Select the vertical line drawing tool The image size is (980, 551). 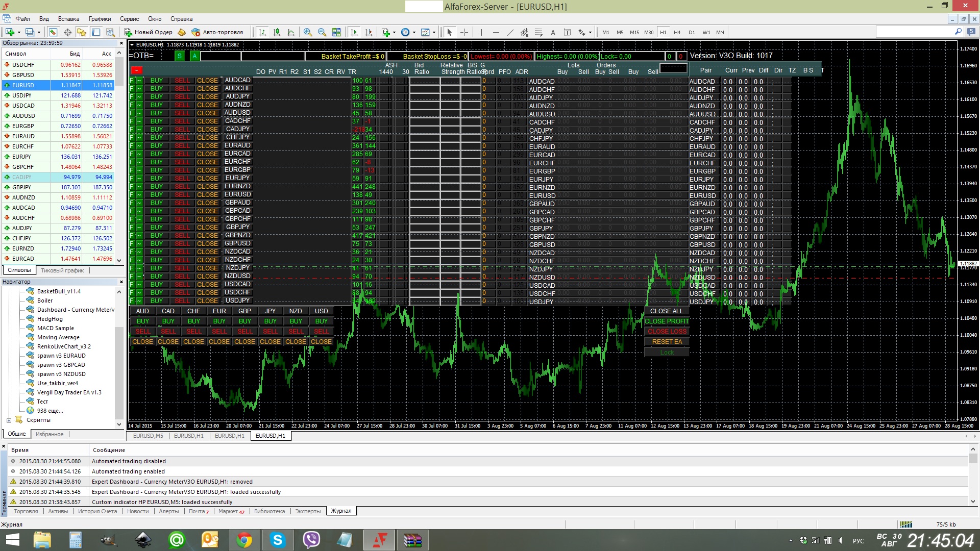pyautogui.click(x=481, y=32)
